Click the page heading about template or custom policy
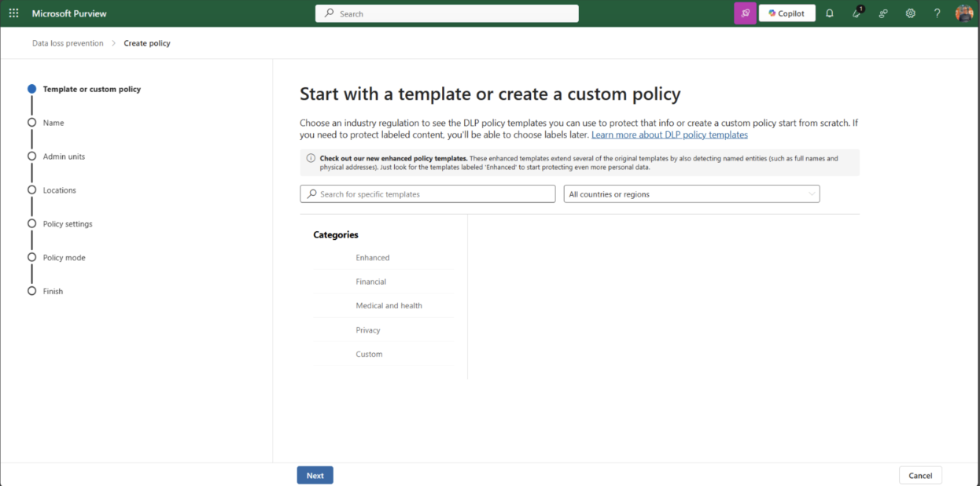Screen dimensions: 980x486 tap(490, 94)
